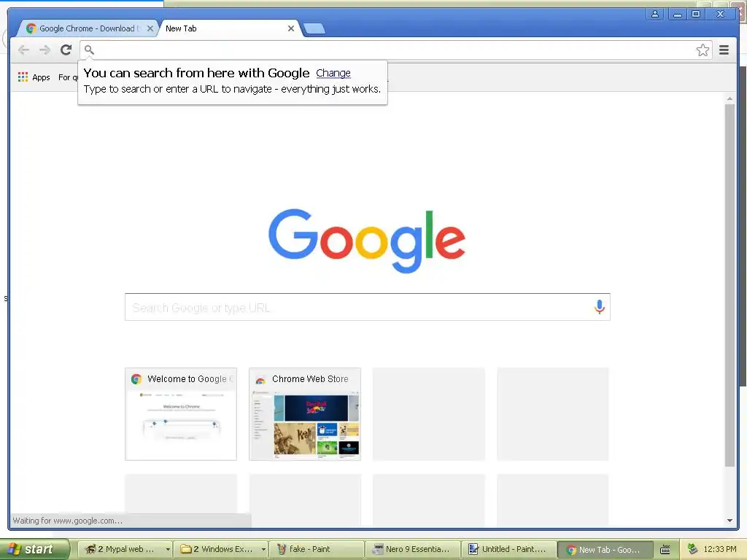Image resolution: width=747 pixels, height=560 pixels.
Task: Select the New Tab - Google Chrome taskbar button
Action: coord(605,549)
